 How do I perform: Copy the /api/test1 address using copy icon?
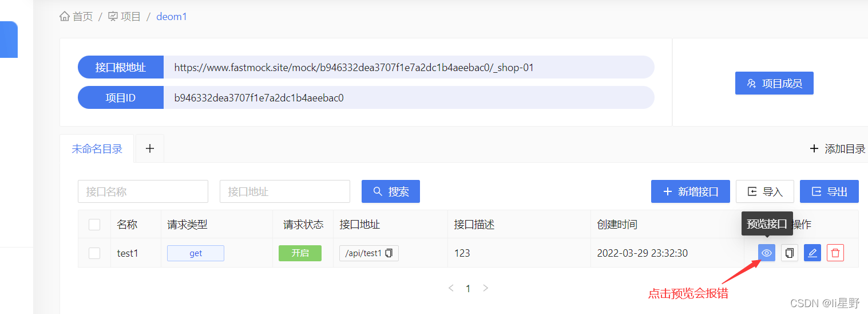click(389, 253)
